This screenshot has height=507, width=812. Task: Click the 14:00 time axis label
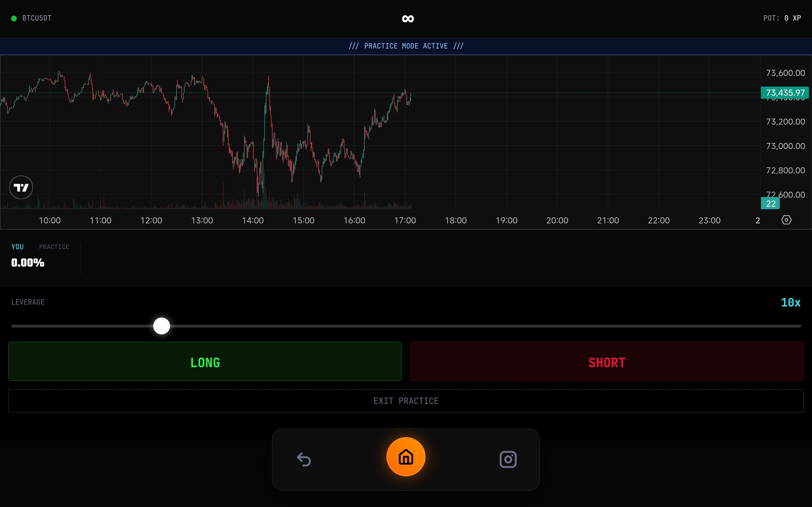[x=253, y=221]
